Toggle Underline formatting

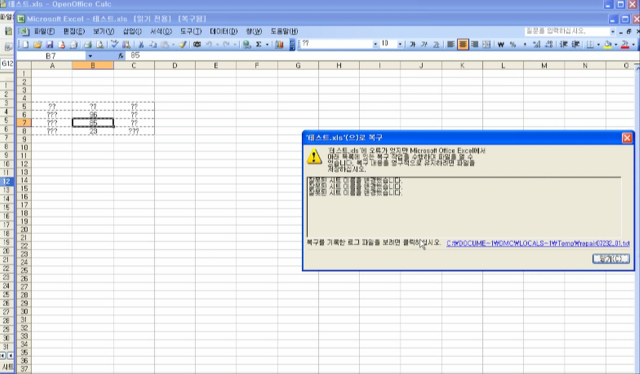[x=436, y=44]
